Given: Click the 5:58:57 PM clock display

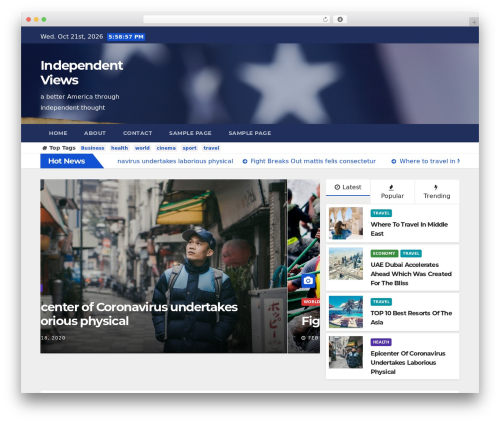Looking at the screenshot, I should click(126, 37).
